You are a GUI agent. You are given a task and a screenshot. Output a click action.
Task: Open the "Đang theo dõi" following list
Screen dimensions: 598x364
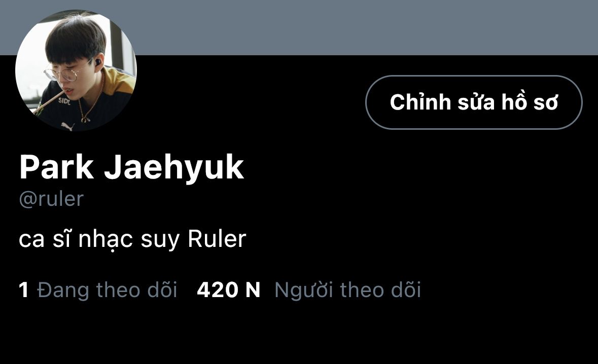pyautogui.click(x=107, y=289)
